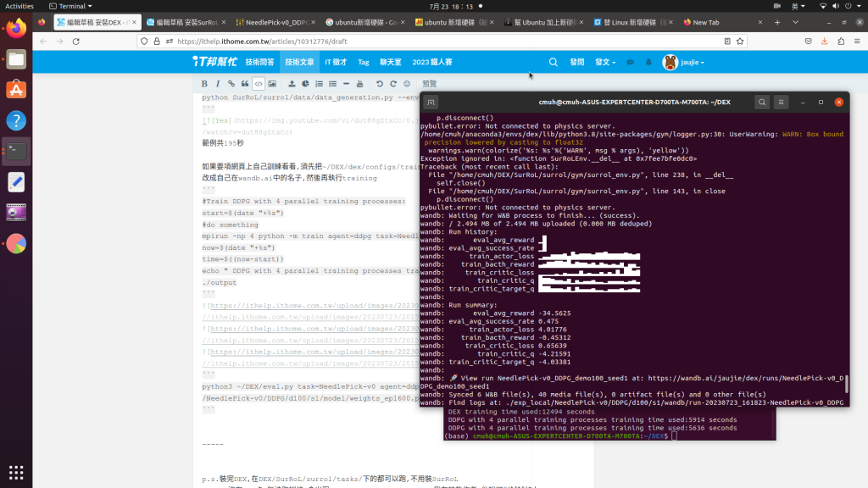Viewport: 868px width, 488px height.
Task: Open 技術問答 navigation item
Action: [259, 62]
